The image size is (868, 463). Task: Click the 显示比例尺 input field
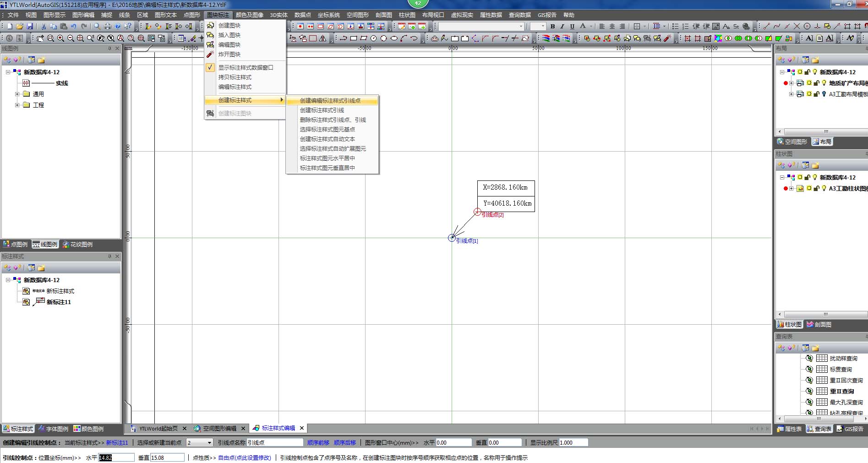[x=573, y=442]
